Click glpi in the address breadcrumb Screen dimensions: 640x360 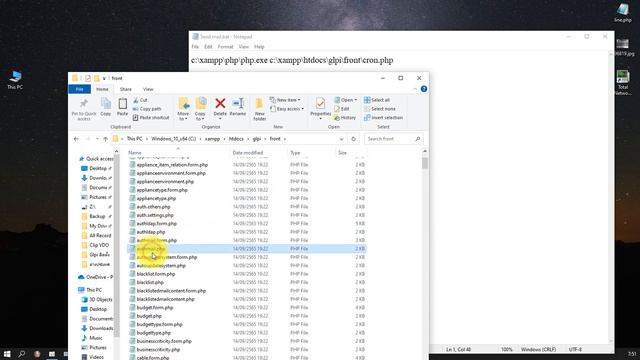(x=257, y=139)
